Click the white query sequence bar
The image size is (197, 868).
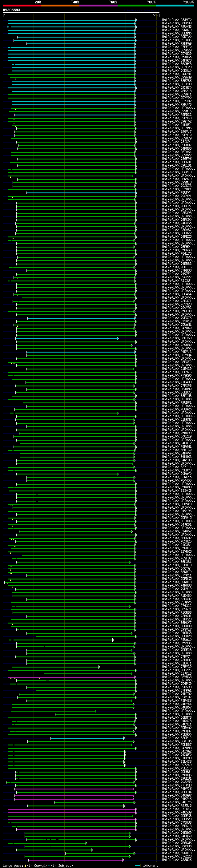(x=81, y=12)
